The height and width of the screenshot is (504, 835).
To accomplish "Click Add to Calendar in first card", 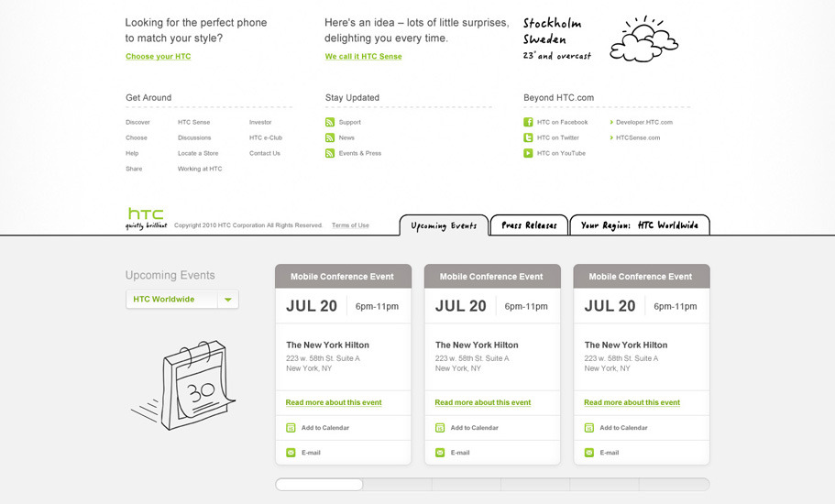I will click(325, 428).
